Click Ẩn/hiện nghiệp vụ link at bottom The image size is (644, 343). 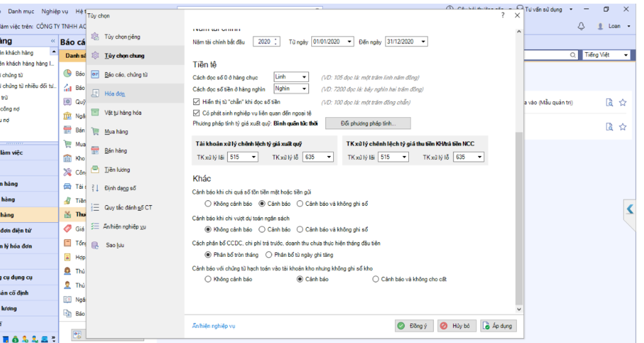(214, 326)
